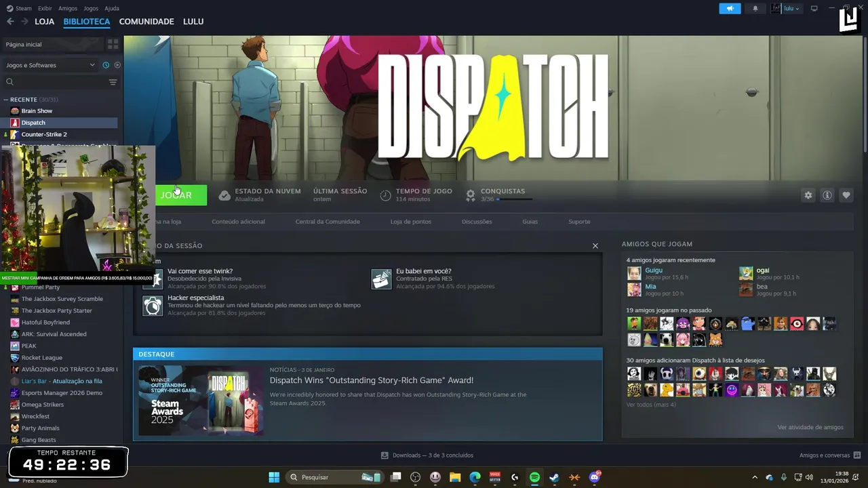Open Dispatch Steam Awards news thumbnail
The image size is (868, 488).
(x=201, y=401)
